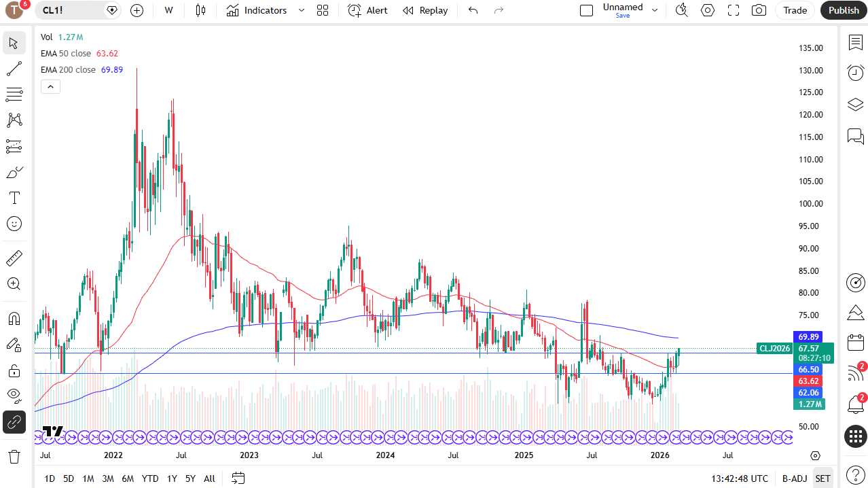Open the time axis settings gear

pyautogui.click(x=816, y=455)
